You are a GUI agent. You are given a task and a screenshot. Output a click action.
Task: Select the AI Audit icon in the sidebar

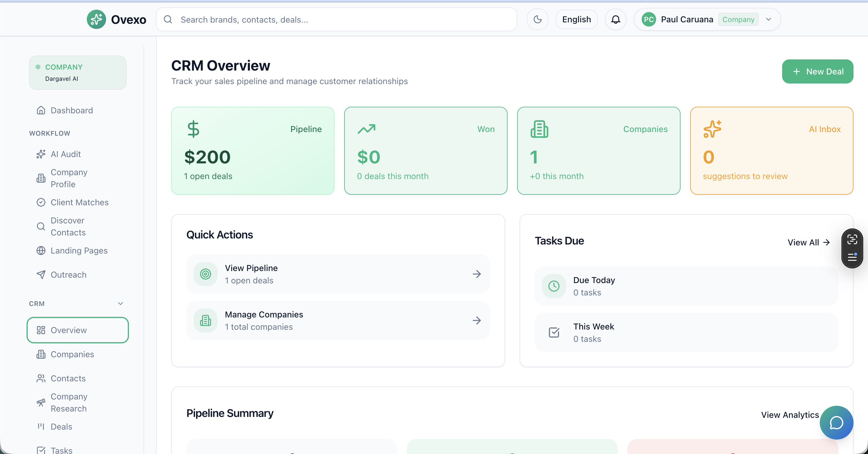[41, 154]
